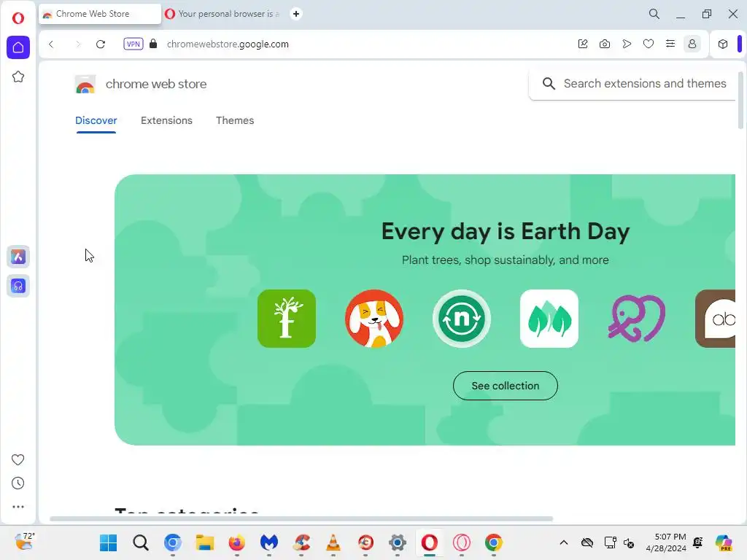Click the See collection button
Viewport: 747px width, 560px height.
(x=506, y=386)
